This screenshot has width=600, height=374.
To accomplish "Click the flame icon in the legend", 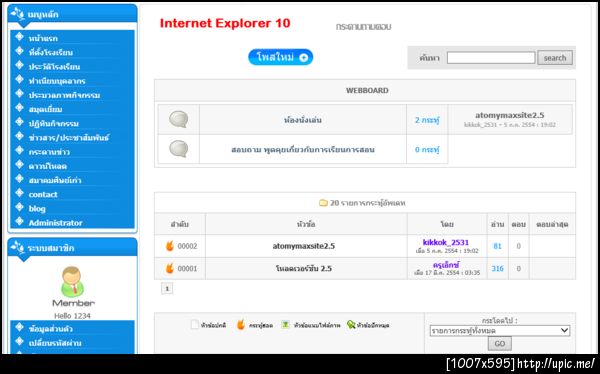I will tap(241, 325).
